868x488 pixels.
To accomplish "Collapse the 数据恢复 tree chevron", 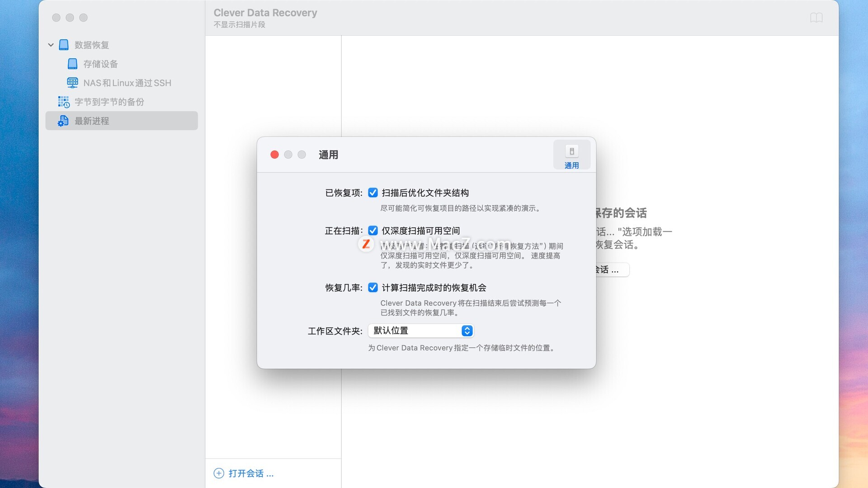I will (x=51, y=45).
